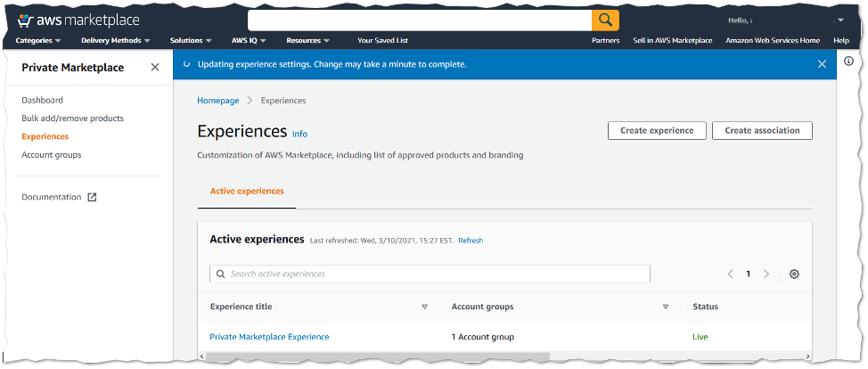Click the Search active experiences field
This screenshot has width=868, height=369.
point(430,274)
